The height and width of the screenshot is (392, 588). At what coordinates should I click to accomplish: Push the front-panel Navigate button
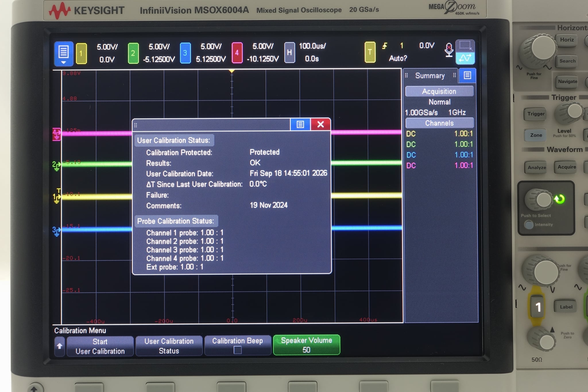coord(567,82)
